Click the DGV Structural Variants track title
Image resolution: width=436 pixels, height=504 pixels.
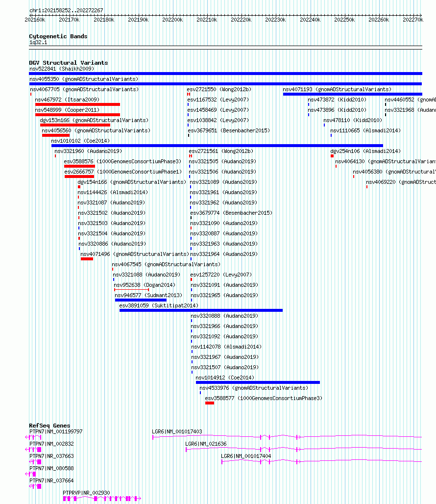pyautogui.click(x=69, y=63)
